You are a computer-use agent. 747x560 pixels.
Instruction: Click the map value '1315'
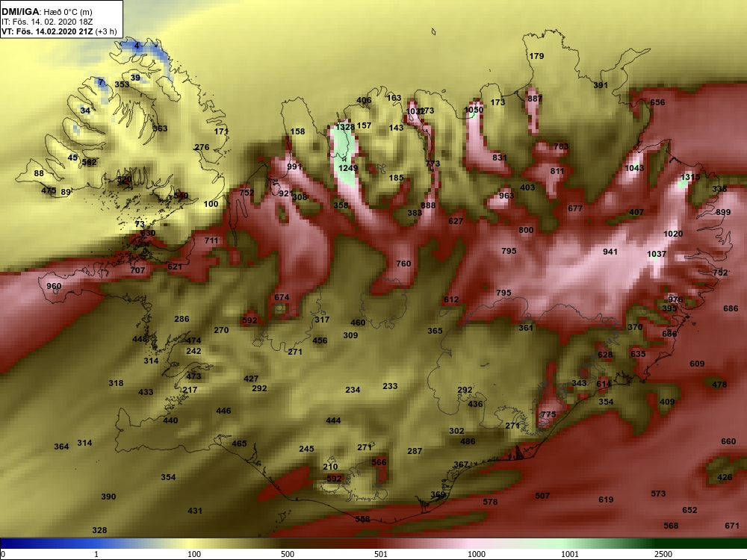[x=689, y=177]
